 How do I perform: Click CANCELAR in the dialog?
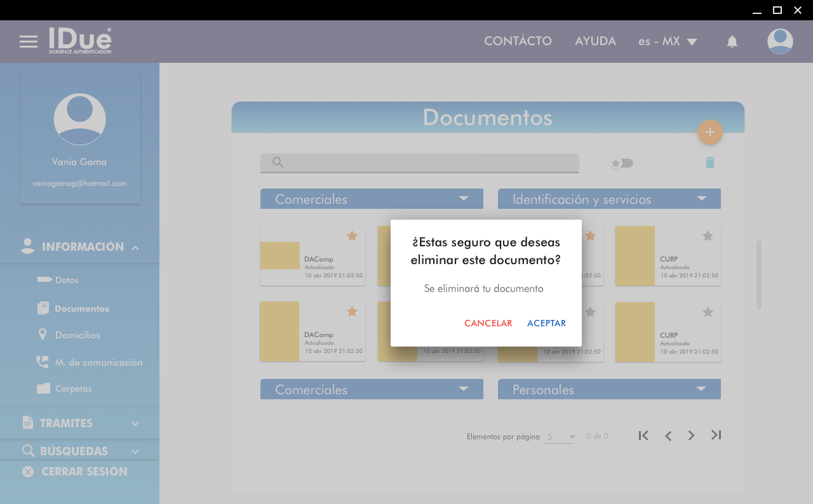488,323
